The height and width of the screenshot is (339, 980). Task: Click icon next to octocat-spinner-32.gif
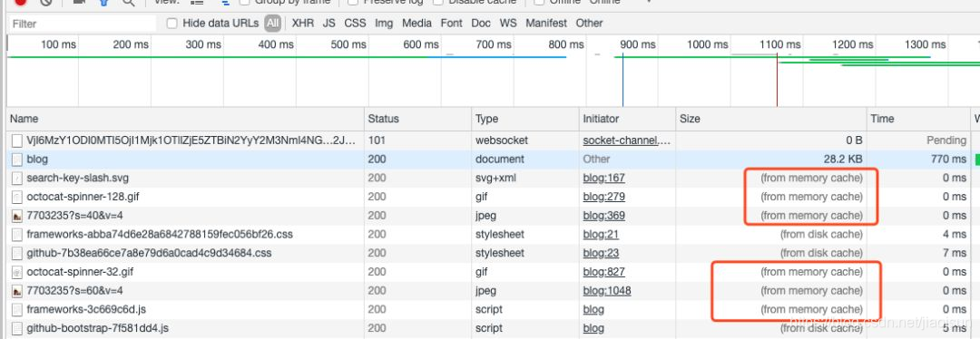click(x=17, y=272)
